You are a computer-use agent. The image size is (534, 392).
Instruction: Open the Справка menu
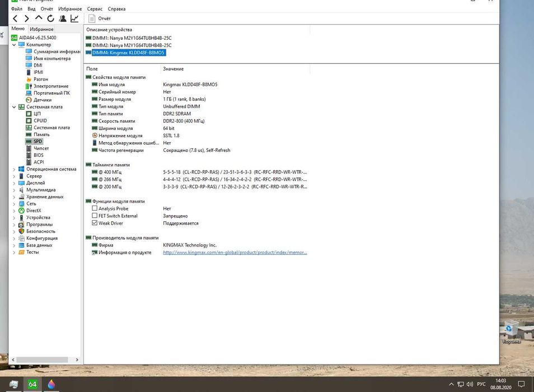tap(116, 9)
